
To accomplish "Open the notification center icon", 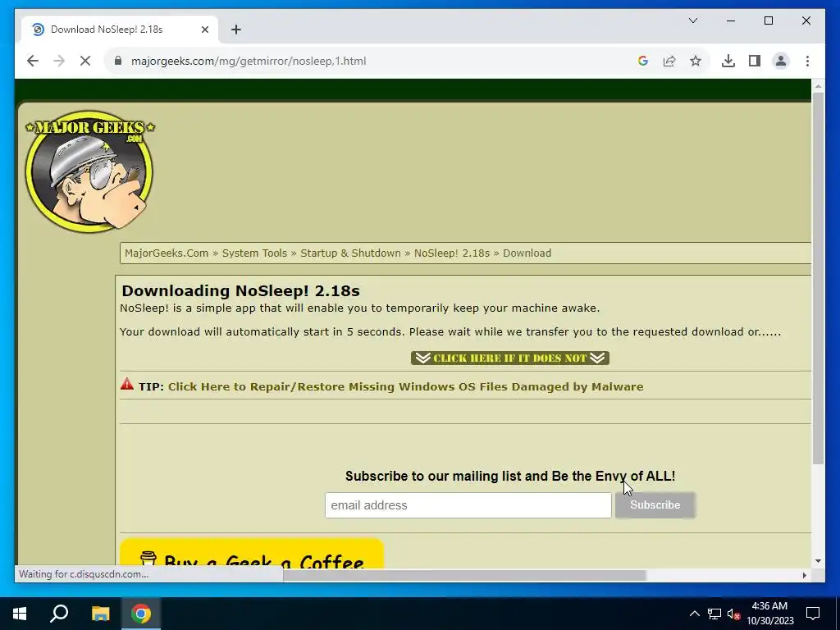I will click(x=813, y=614).
